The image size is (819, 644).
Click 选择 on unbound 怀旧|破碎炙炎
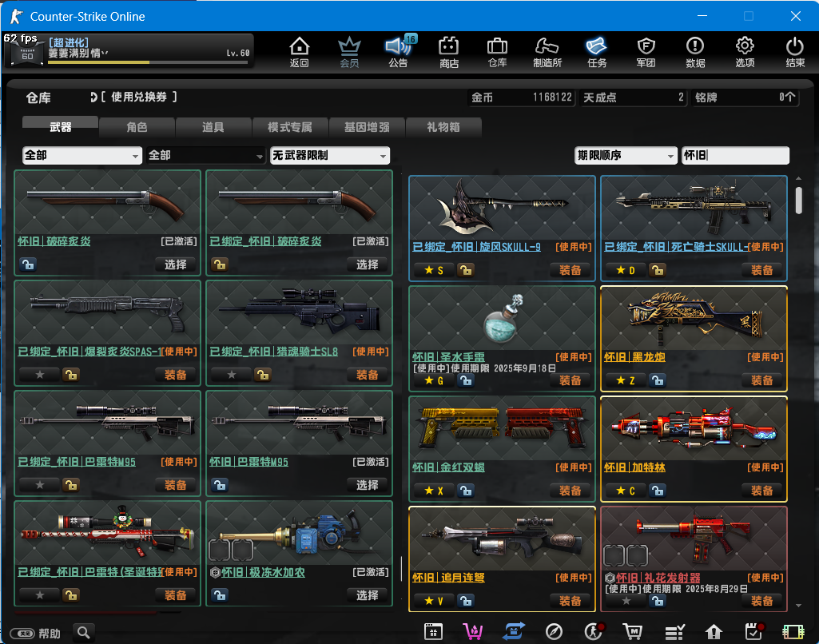click(x=176, y=264)
